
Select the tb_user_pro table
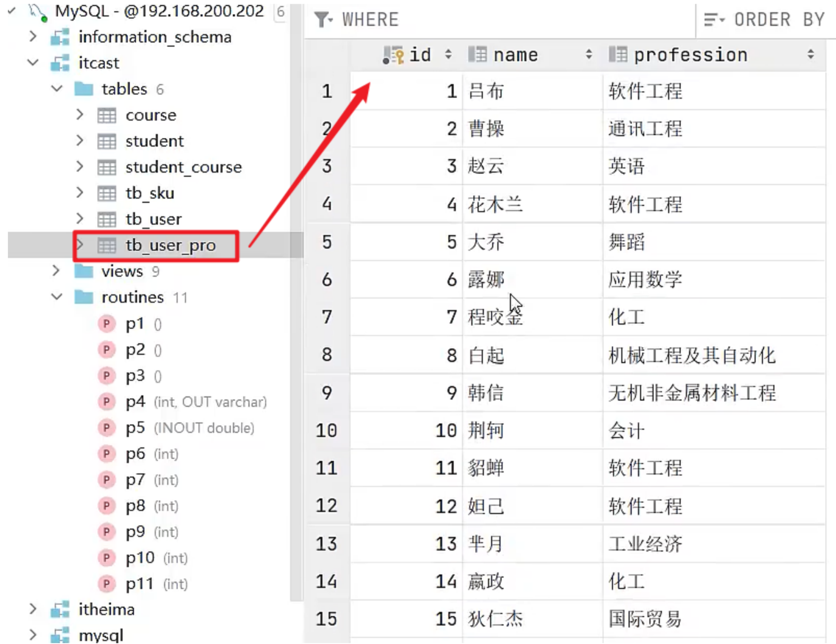tap(170, 245)
